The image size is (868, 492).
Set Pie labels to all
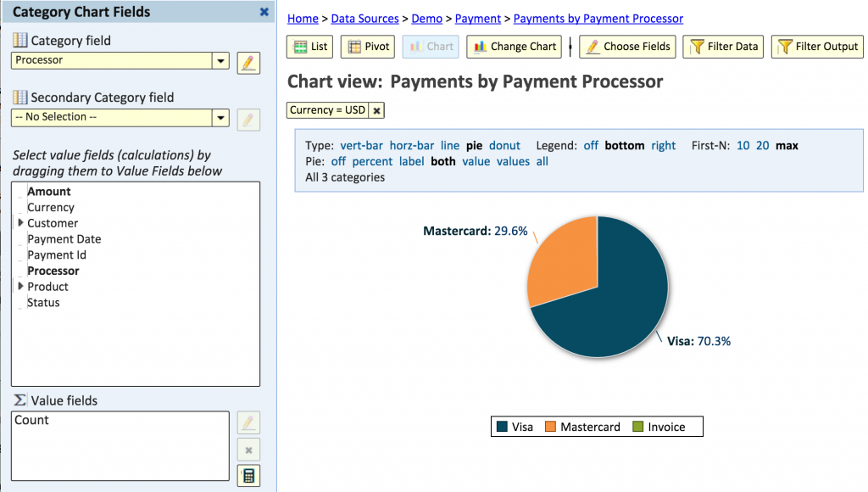point(542,161)
